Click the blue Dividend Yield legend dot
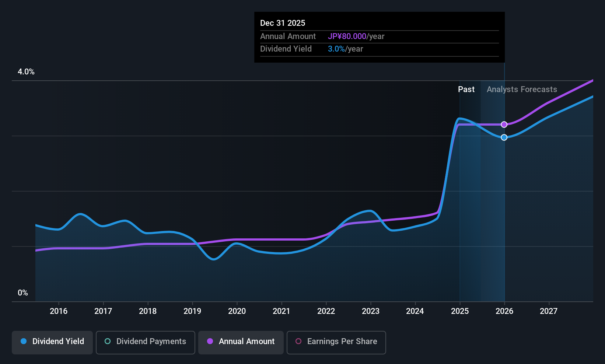 pyautogui.click(x=24, y=341)
